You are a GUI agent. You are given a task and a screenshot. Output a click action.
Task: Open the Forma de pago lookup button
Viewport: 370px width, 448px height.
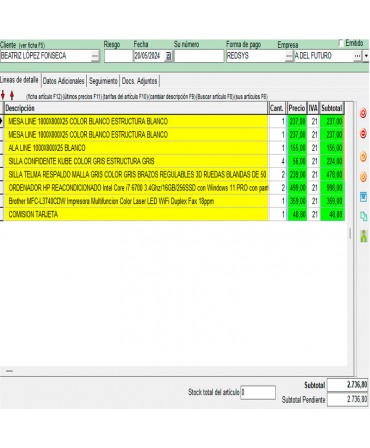pos(289,56)
